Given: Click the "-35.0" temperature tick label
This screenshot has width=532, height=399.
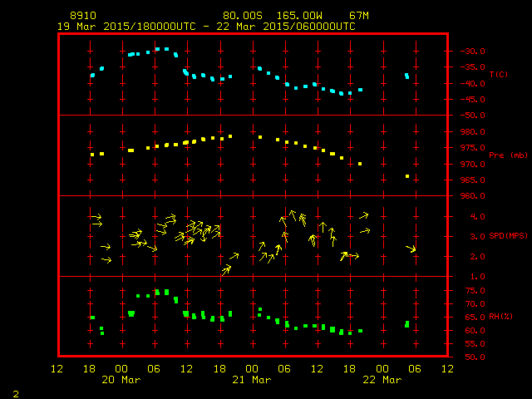Looking at the screenshot, I should (473, 67).
